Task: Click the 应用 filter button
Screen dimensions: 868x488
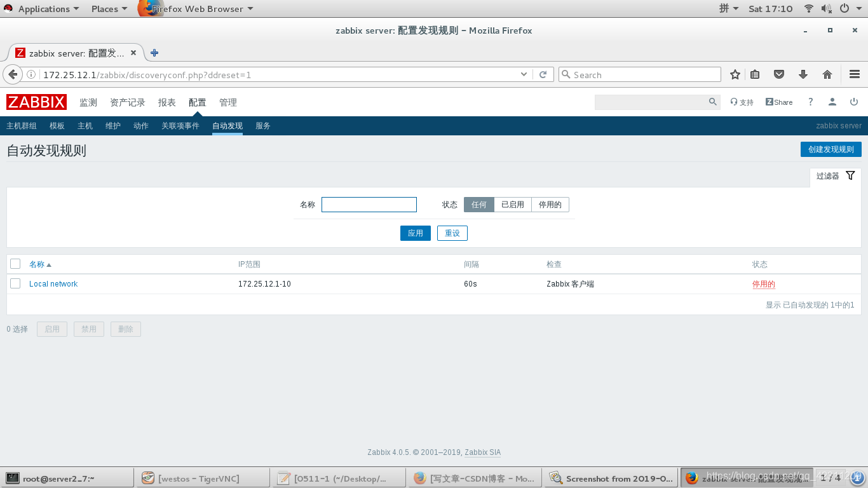Action: (x=416, y=233)
